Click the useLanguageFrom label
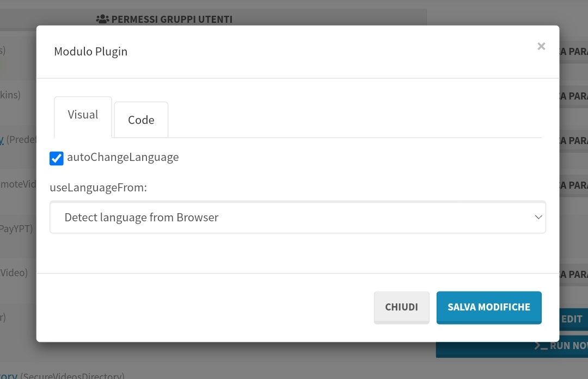588x379 pixels. [98, 187]
